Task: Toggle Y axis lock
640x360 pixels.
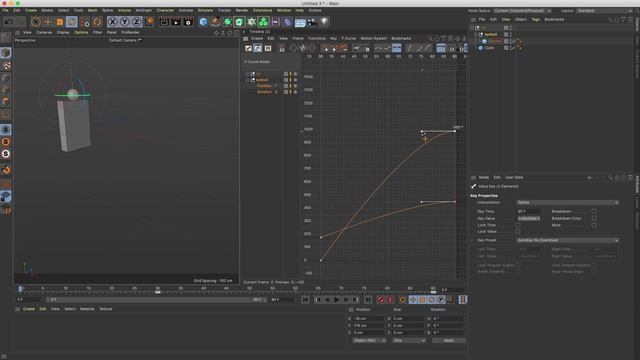Action: [x=124, y=22]
